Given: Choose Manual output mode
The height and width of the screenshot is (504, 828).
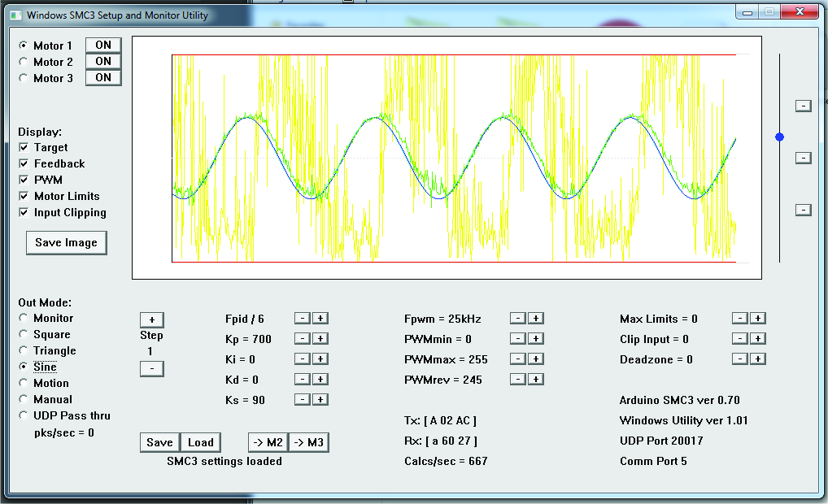Looking at the screenshot, I should coord(24,399).
